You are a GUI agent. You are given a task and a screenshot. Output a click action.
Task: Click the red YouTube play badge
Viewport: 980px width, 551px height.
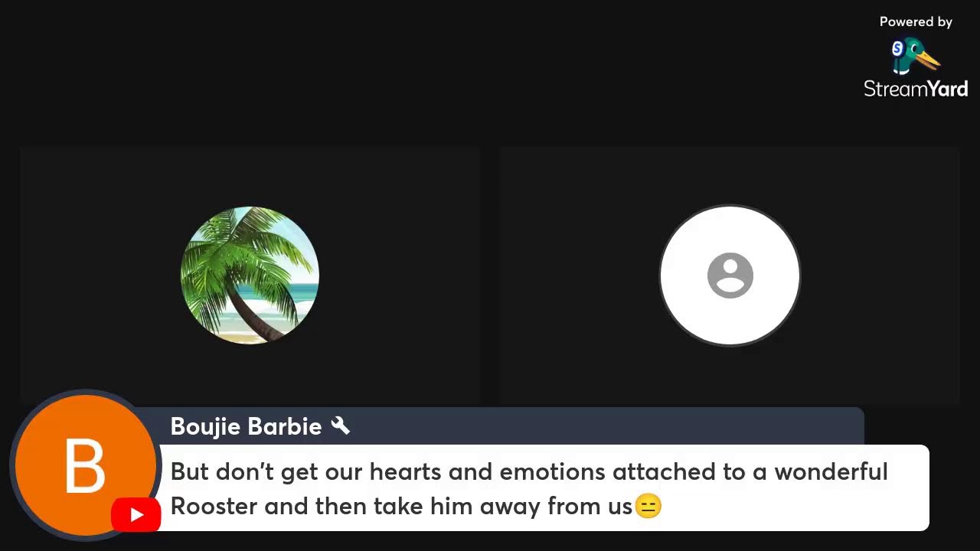tap(136, 514)
